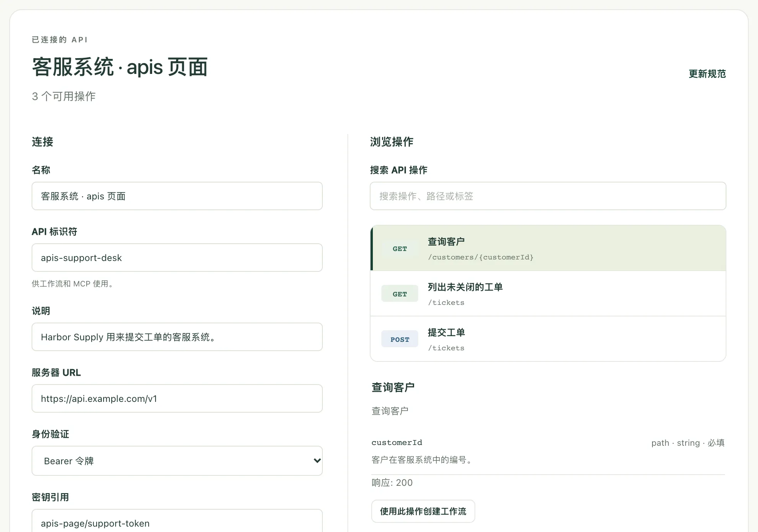Viewport: 758px width, 532px height.
Task: Focus the 搜索 API 操作 search box
Action: [548, 196]
